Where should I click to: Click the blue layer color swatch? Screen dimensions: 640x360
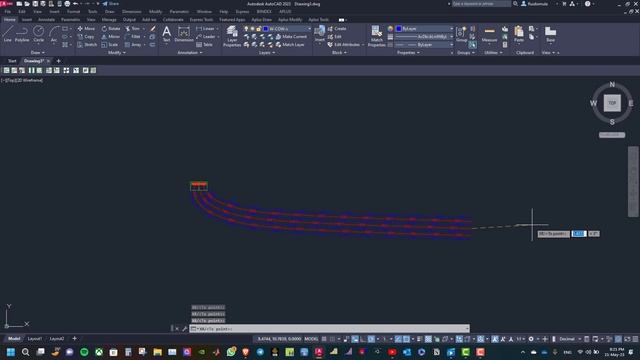(266, 29)
